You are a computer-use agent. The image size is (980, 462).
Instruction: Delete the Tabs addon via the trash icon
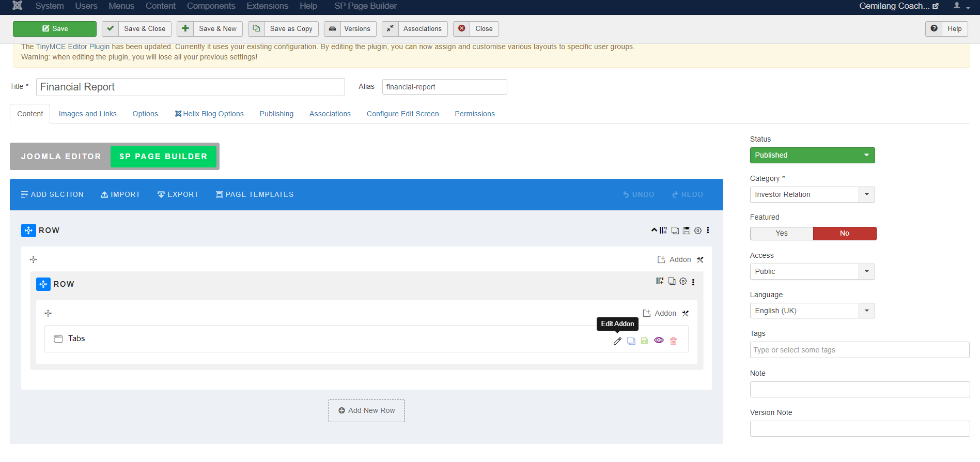pyautogui.click(x=673, y=341)
